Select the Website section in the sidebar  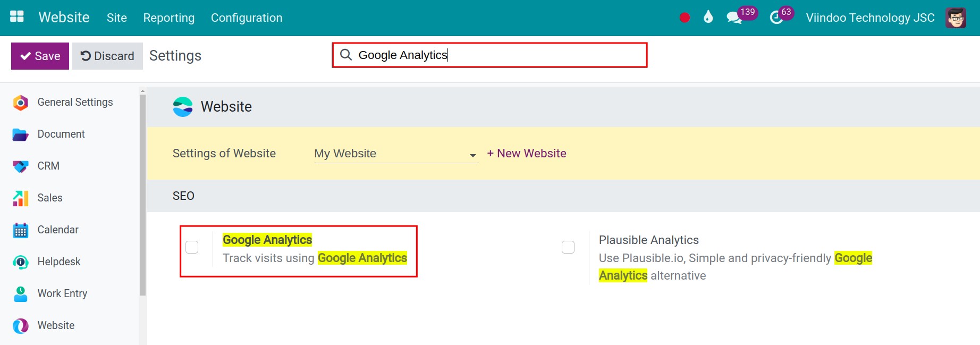tap(55, 325)
